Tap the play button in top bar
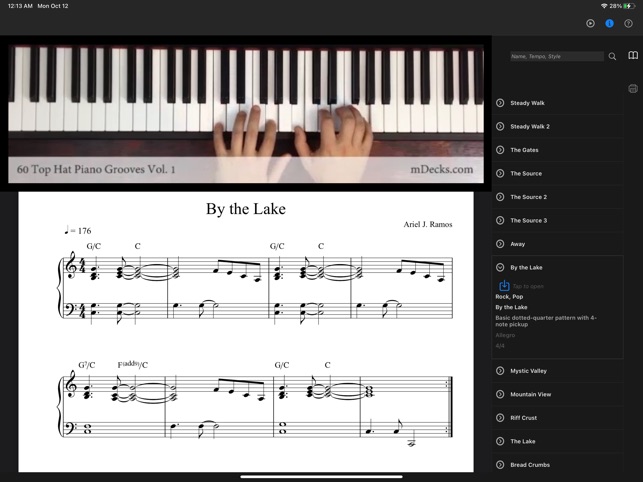The height and width of the screenshot is (482, 643). (590, 23)
